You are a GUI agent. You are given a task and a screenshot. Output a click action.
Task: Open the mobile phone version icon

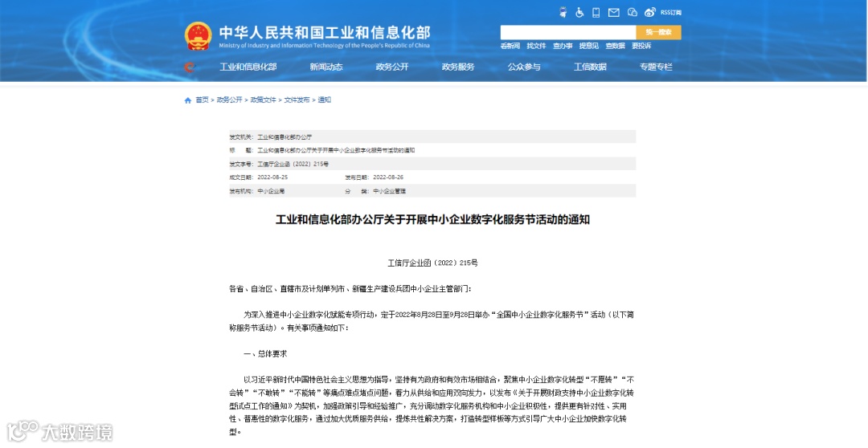point(596,12)
